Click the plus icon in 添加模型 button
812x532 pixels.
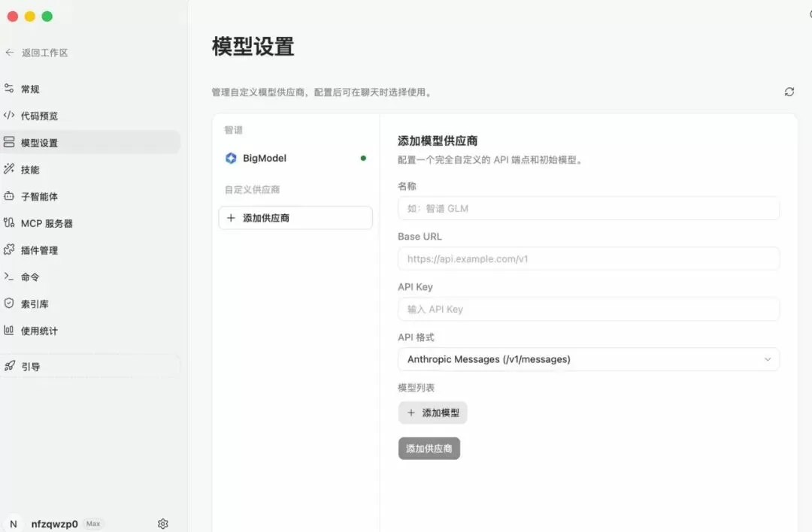click(x=411, y=413)
